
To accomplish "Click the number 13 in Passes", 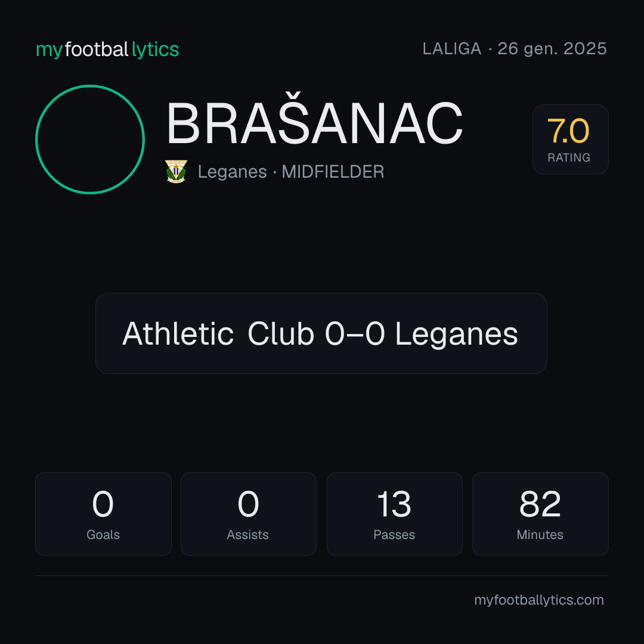I will pos(394,504).
